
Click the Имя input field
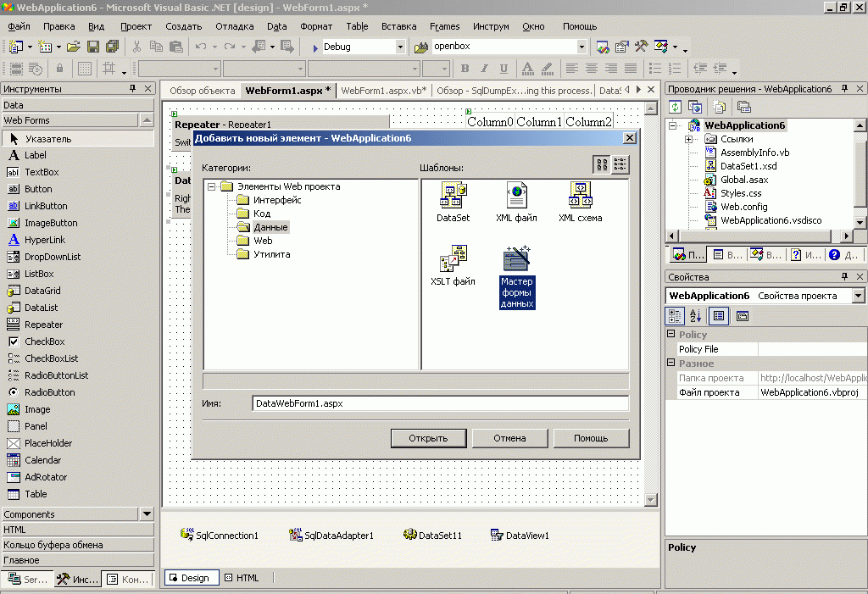click(x=440, y=403)
